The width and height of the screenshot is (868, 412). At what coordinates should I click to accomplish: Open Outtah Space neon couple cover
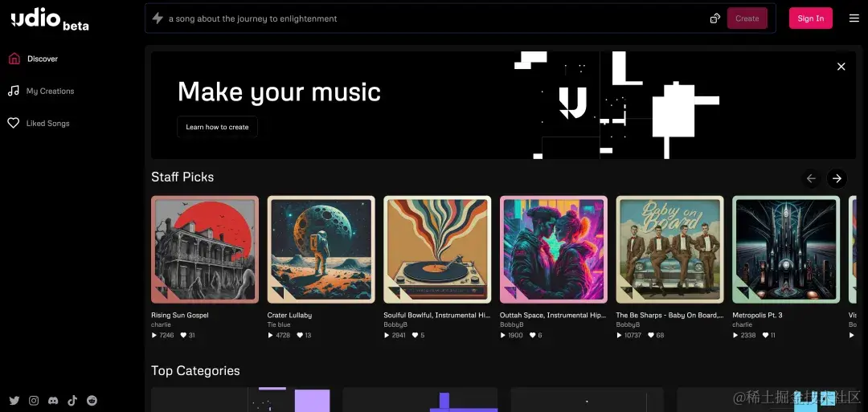pos(554,250)
